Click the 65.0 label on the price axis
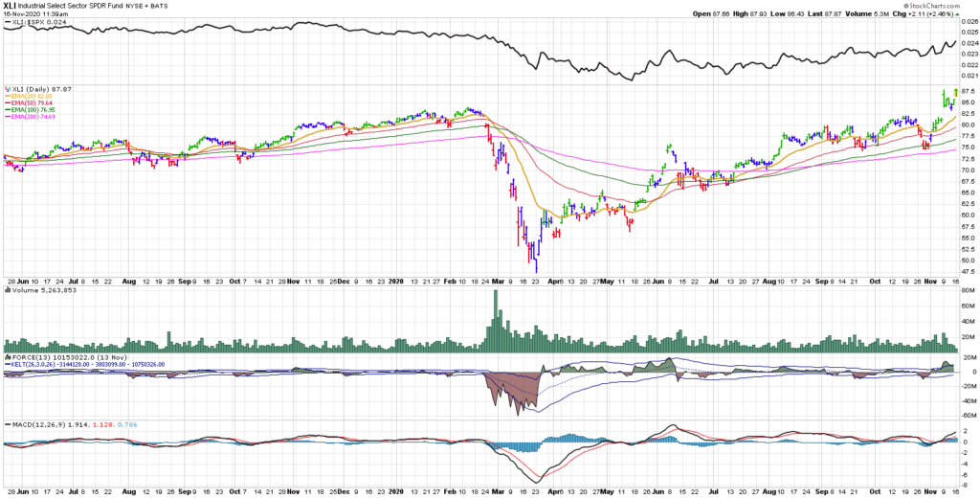The width and height of the screenshot is (980, 499). 968,193
